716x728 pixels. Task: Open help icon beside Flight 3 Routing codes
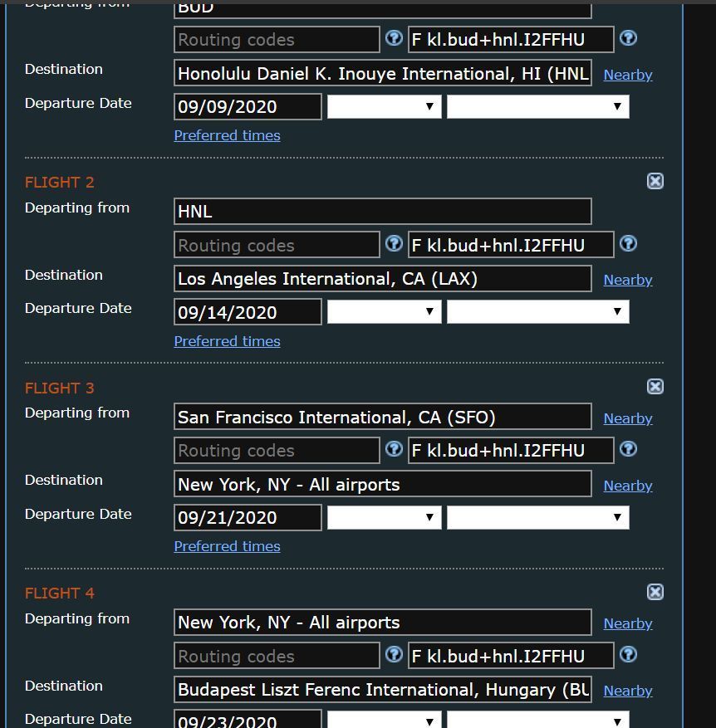tap(394, 449)
